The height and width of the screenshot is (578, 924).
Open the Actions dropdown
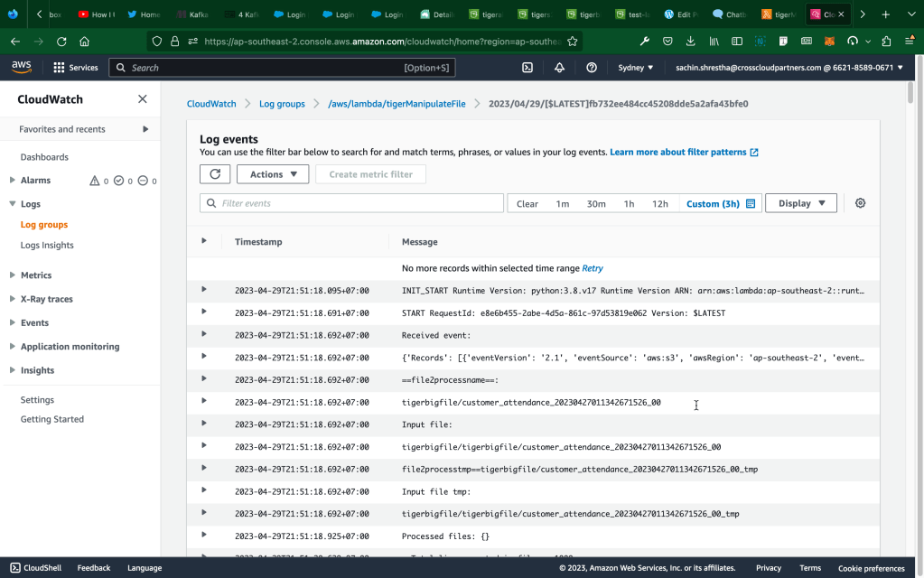click(273, 174)
